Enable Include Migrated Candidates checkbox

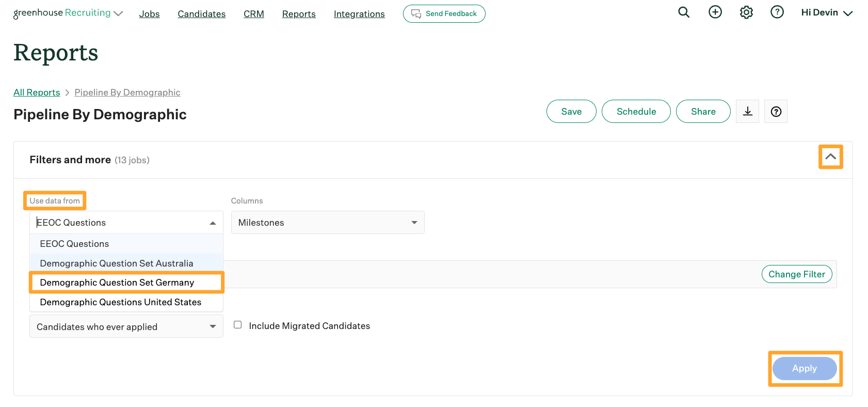pyautogui.click(x=238, y=325)
